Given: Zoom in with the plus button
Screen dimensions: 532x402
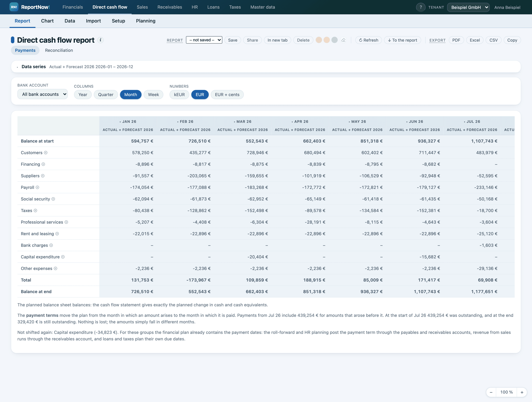Looking at the screenshot, I should point(522,392).
